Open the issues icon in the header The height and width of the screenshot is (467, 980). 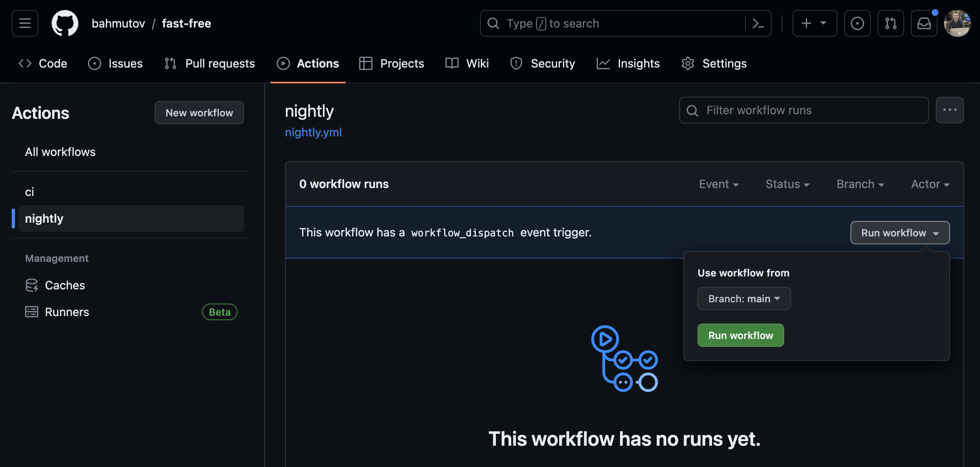click(x=857, y=23)
